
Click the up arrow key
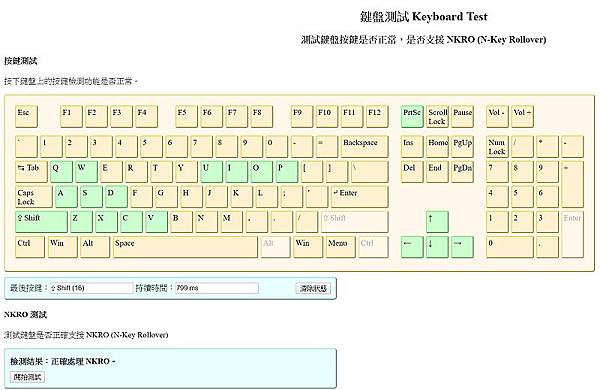[x=437, y=222]
